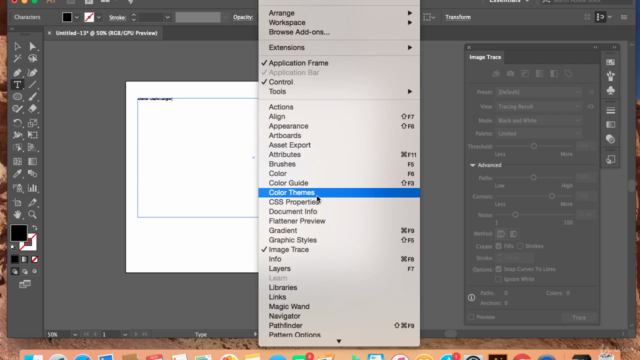The image size is (640, 360).
Task: Toggle the view eye icon in Image Trace
Action: [591, 107]
